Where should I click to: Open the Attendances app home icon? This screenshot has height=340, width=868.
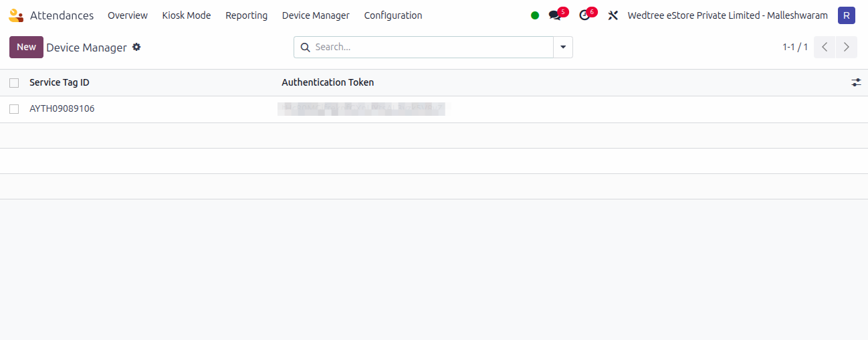click(x=16, y=15)
